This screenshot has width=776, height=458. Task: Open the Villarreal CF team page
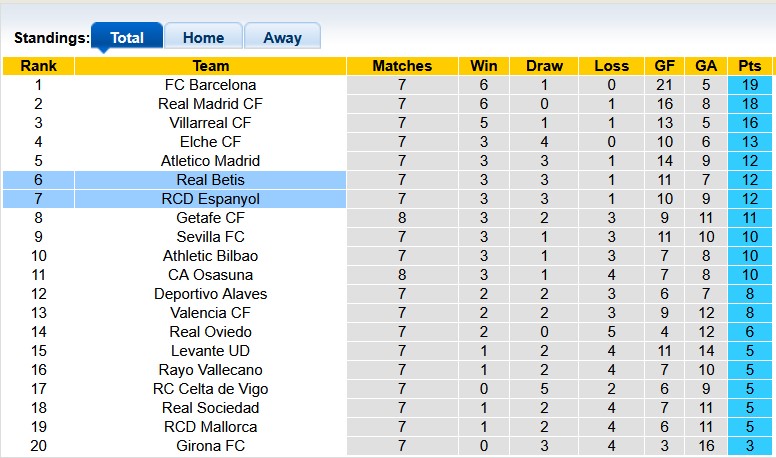point(210,123)
